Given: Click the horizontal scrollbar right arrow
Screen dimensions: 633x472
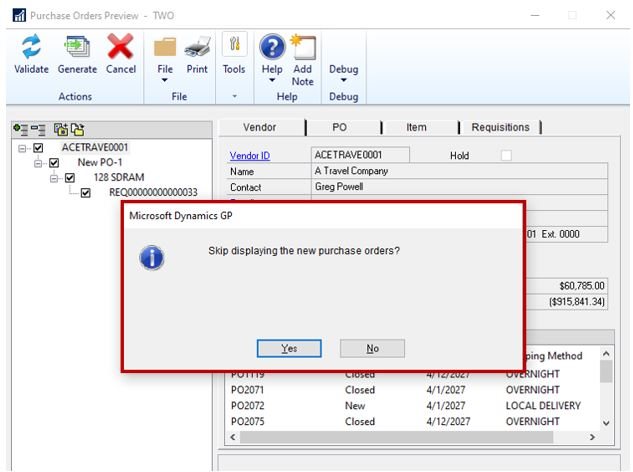Looking at the screenshot, I should pos(591,437).
